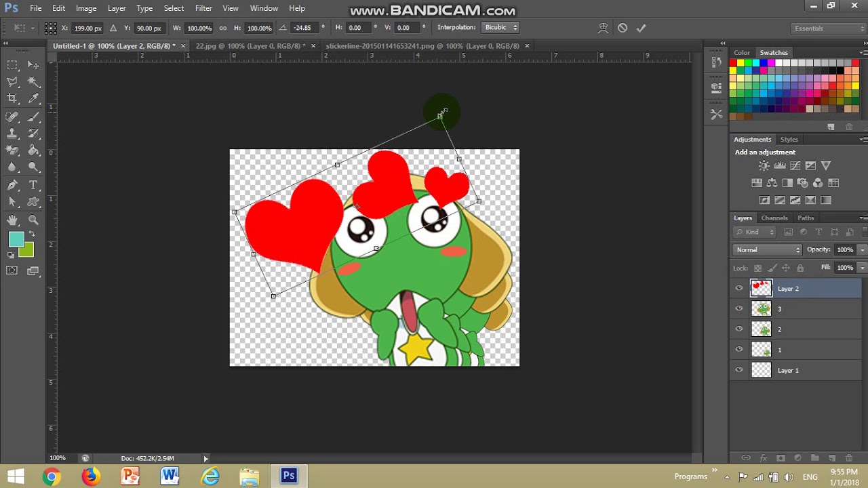
Task: Hide layer 2 (frog) visibility eye
Action: (739, 329)
